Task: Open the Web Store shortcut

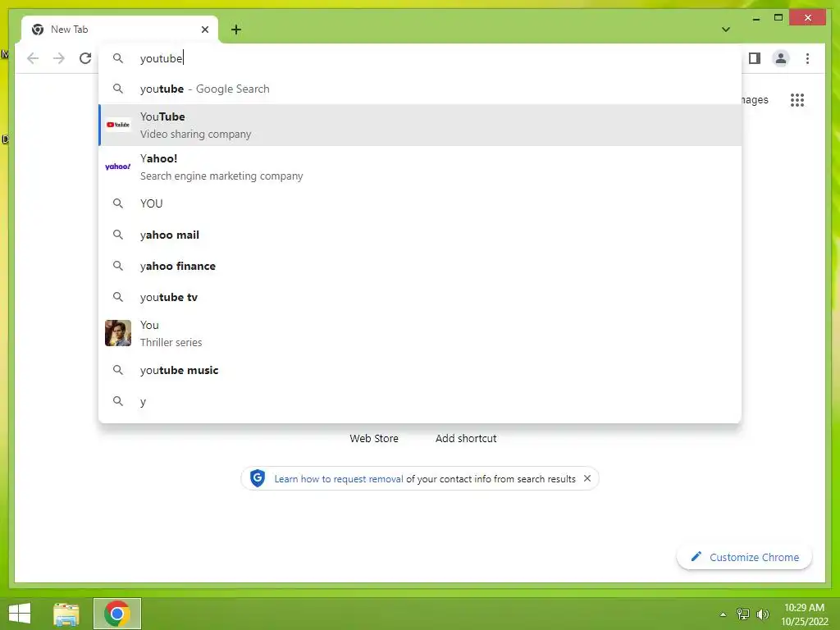Action: pos(374,438)
